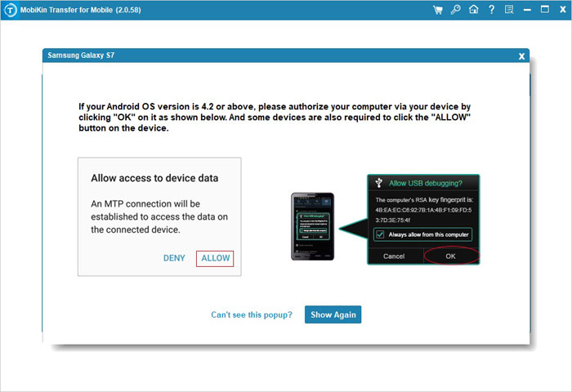Click the "Allow USB debugging?" title text

(426, 183)
